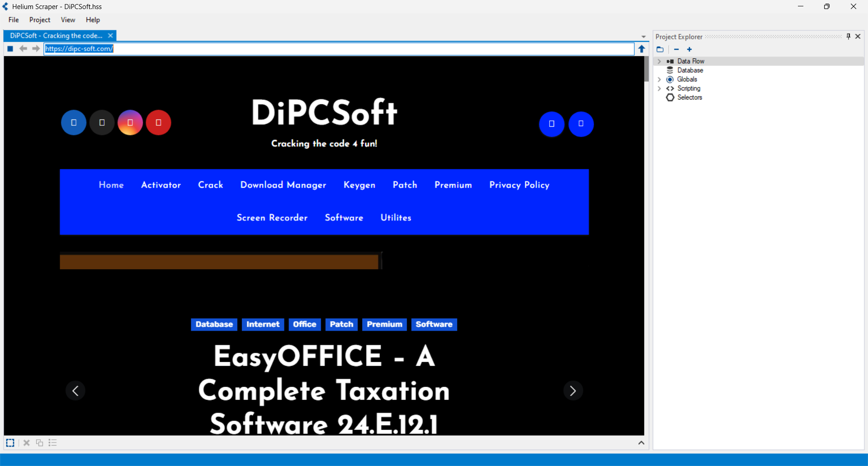Expand the bottom panel with the up chevron

[641, 442]
